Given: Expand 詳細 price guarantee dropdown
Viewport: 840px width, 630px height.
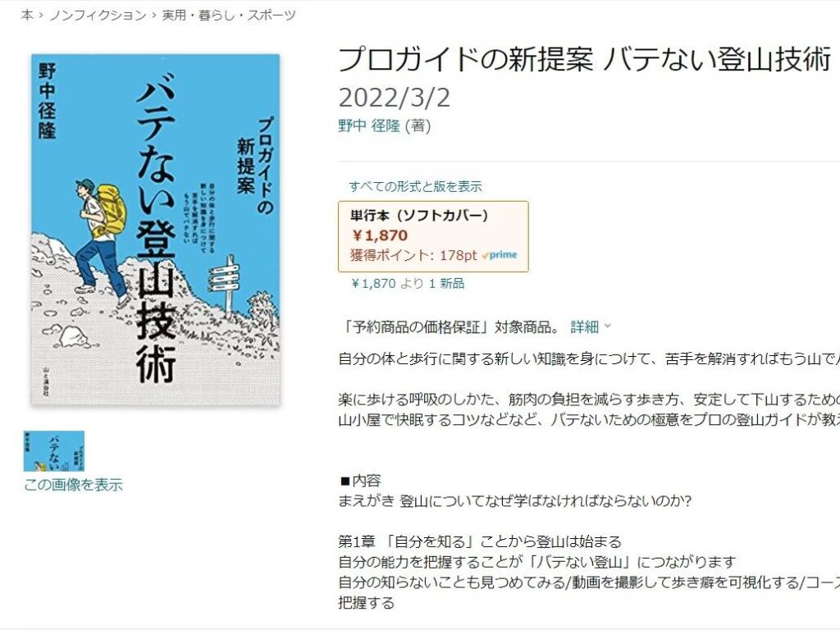Looking at the screenshot, I should (584, 326).
